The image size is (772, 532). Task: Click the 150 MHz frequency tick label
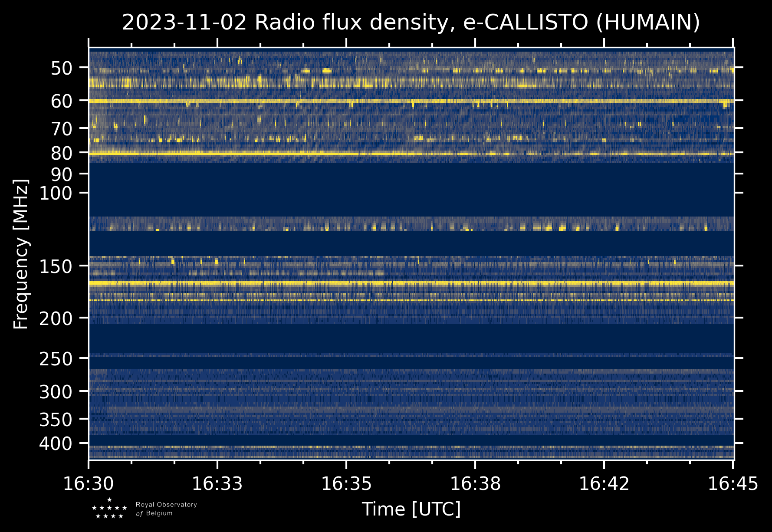click(x=56, y=266)
